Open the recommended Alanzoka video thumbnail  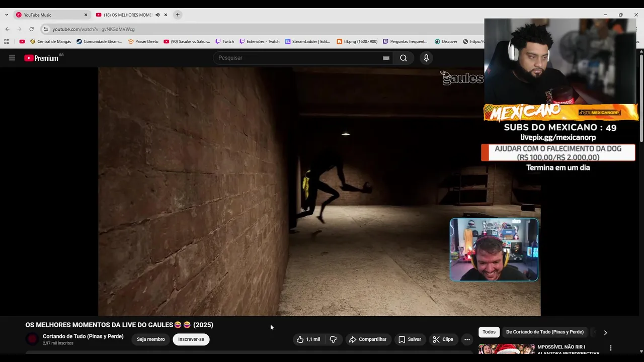click(506, 349)
